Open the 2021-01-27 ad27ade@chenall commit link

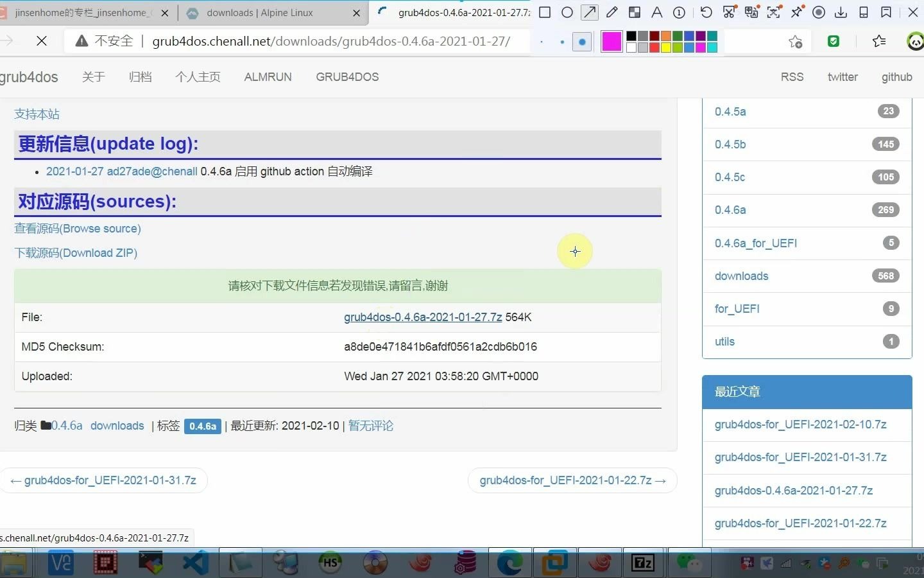pyautogui.click(x=122, y=171)
